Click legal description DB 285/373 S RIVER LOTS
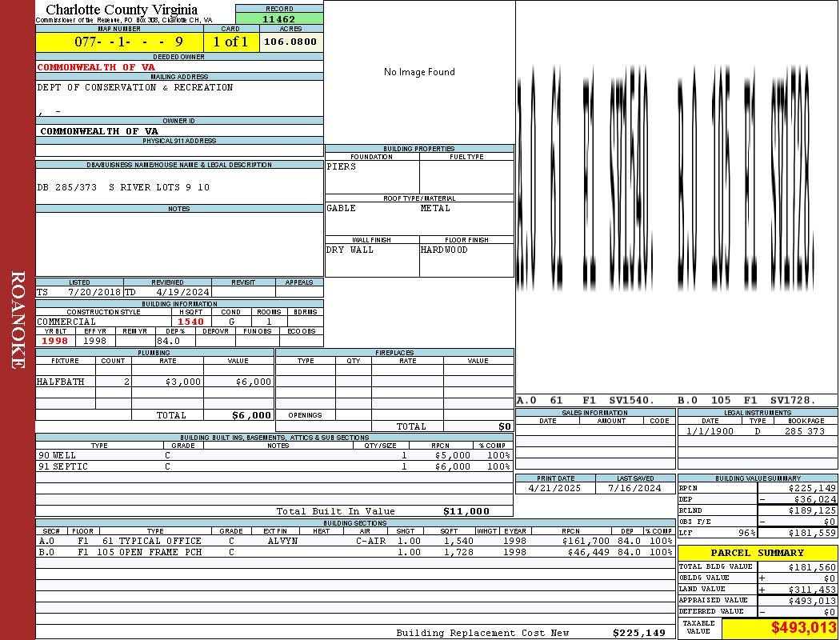Viewport: 840px width, 640px height. 123,187
